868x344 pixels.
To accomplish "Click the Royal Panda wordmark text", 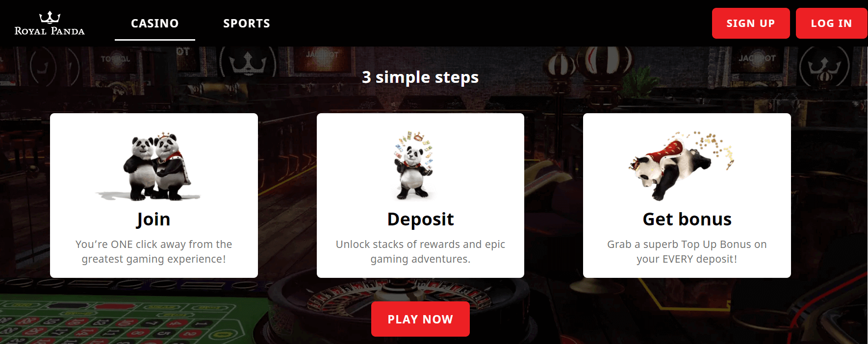I will pos(50,31).
